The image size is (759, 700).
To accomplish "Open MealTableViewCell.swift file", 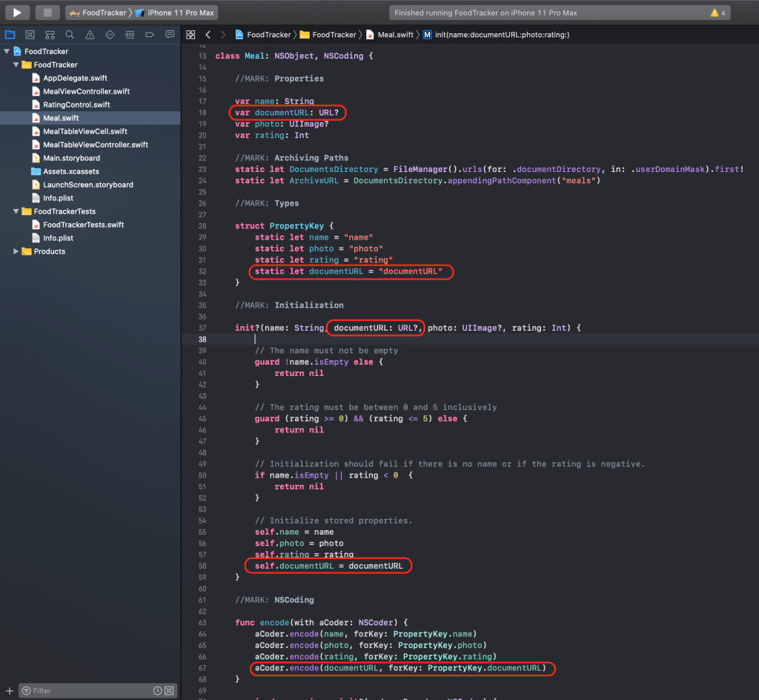I will [x=84, y=131].
